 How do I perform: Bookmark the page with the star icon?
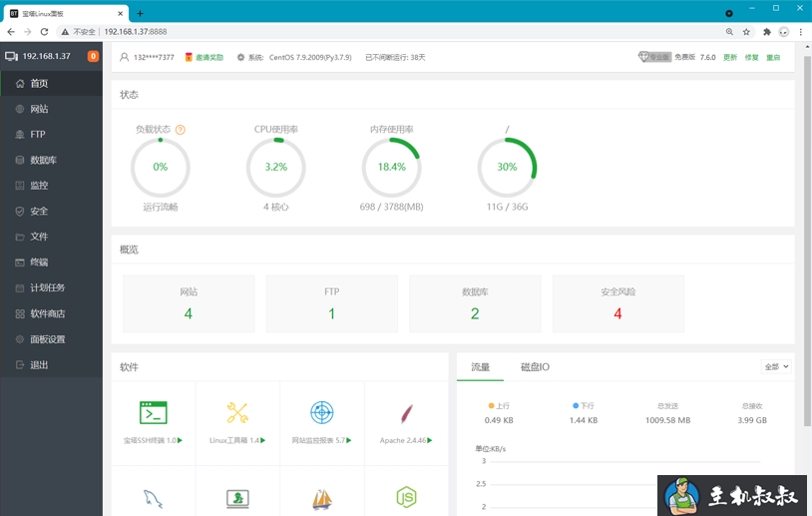click(x=746, y=32)
